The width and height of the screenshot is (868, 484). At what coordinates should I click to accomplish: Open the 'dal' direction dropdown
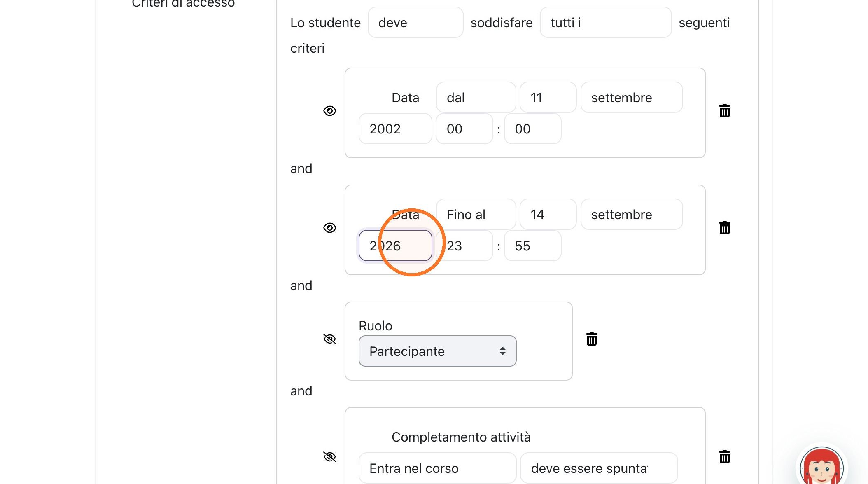point(476,97)
